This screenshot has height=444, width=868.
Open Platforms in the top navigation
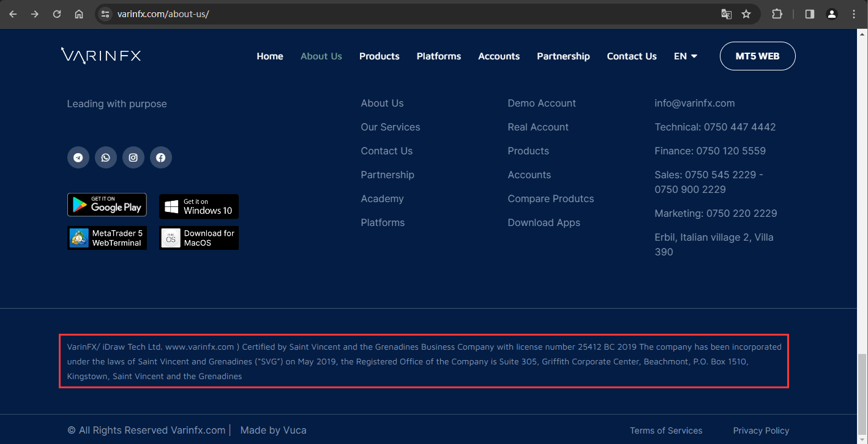[439, 56]
